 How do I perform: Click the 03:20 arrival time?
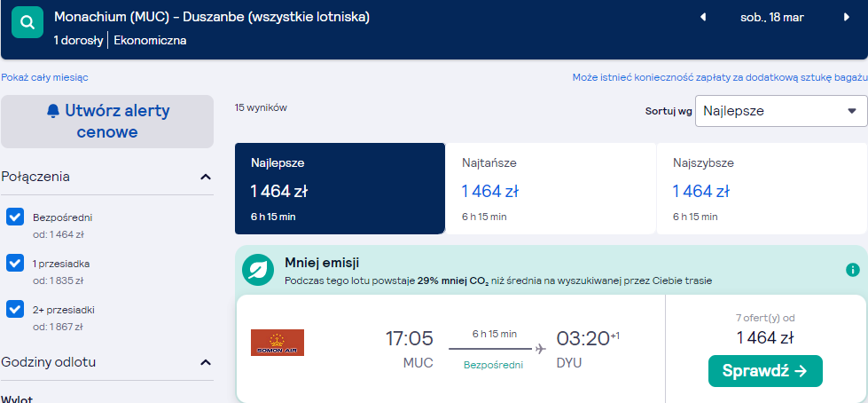(583, 339)
